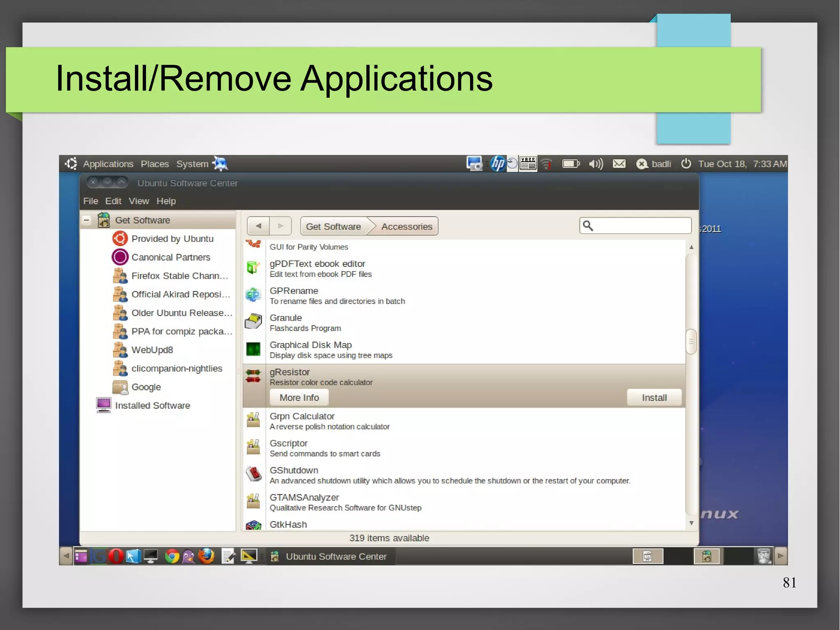Collapse the Get Software tree node
Image resolution: width=840 pixels, height=630 pixels.
pos(87,220)
